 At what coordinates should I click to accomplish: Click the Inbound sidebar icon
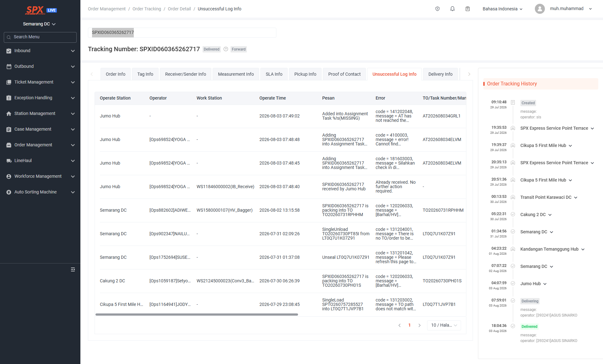pyautogui.click(x=9, y=51)
